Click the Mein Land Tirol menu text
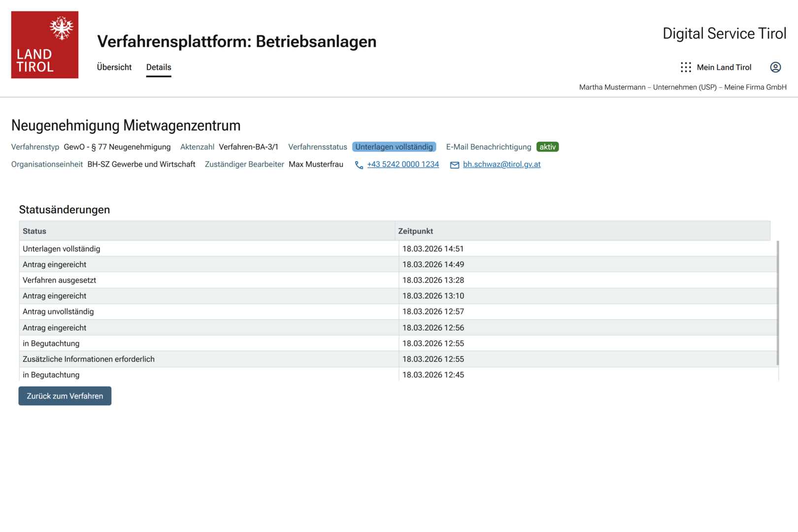Viewport: 798px width, 532px height. (x=724, y=67)
